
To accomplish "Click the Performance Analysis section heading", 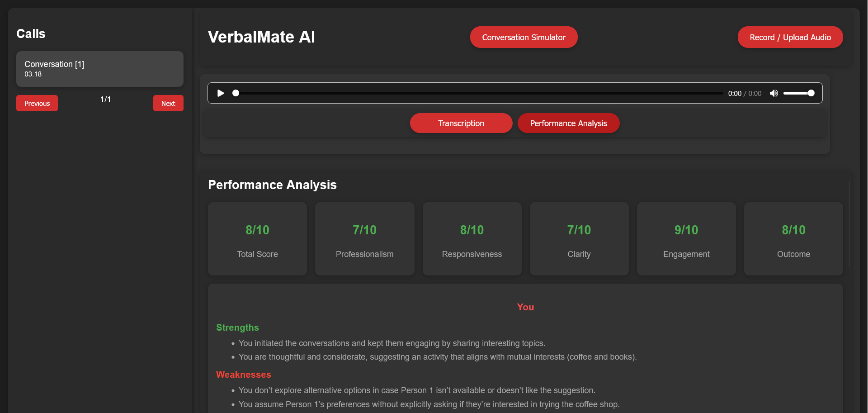I will coord(272,185).
